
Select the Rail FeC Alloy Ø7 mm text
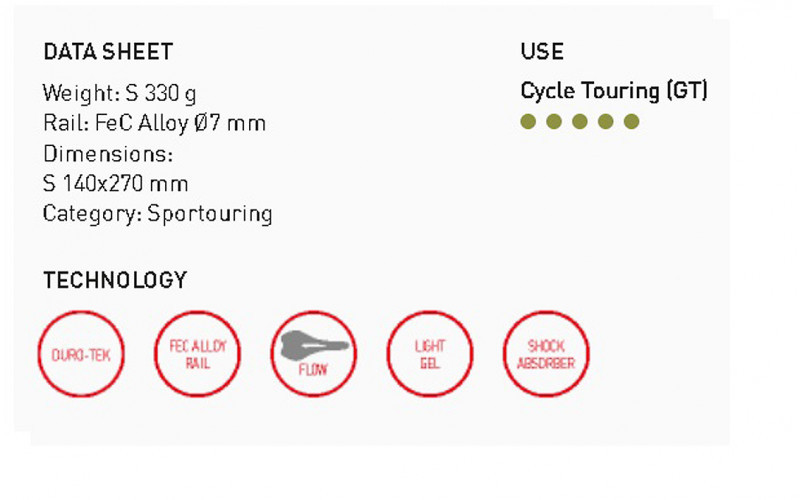(154, 124)
